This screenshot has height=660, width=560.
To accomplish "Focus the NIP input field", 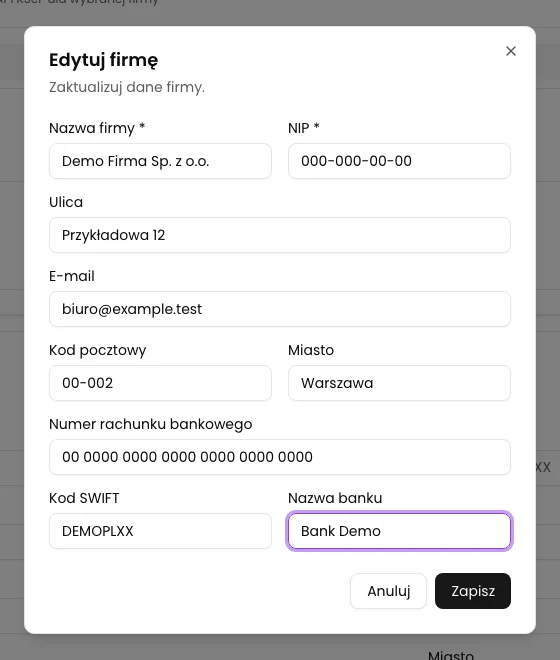I will pos(399,161).
